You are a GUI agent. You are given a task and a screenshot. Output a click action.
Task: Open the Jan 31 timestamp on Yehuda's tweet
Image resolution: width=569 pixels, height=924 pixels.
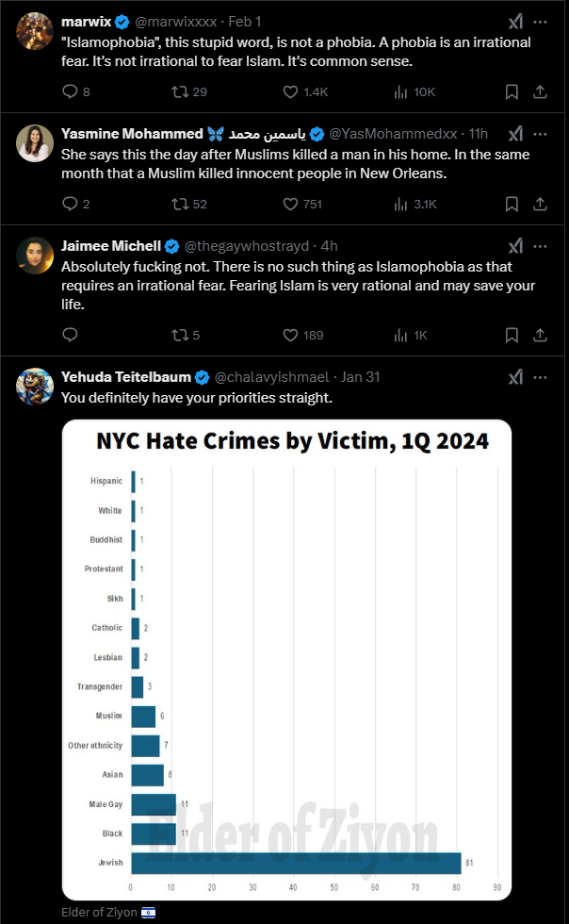361,376
